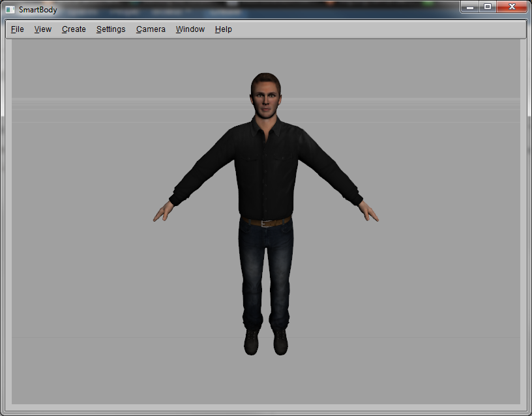This screenshot has height=416, width=532.
Task: Select the 3D character in the viewport
Action: coord(265,214)
